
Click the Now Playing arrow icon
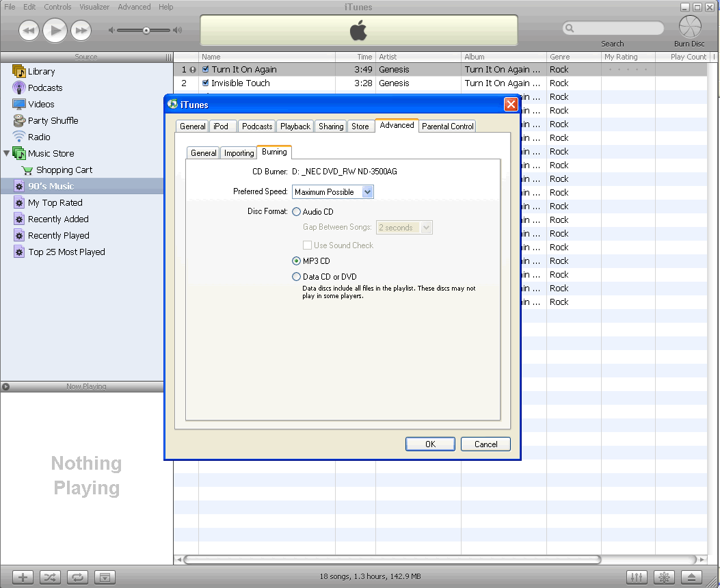(5, 386)
